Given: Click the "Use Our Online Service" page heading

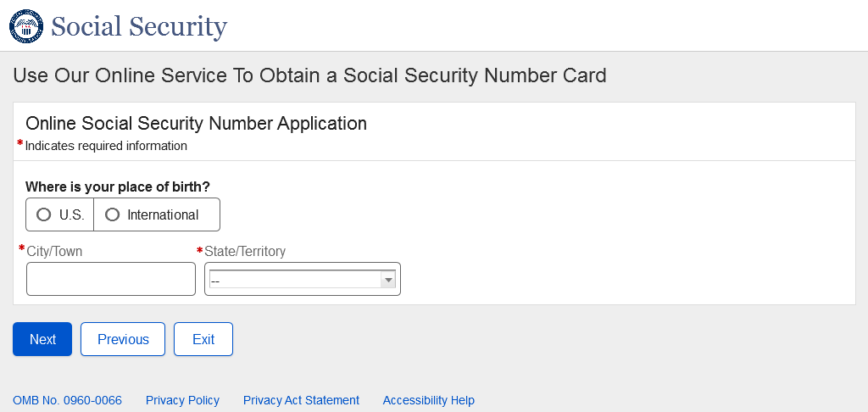Looking at the screenshot, I should pyautogui.click(x=309, y=75).
